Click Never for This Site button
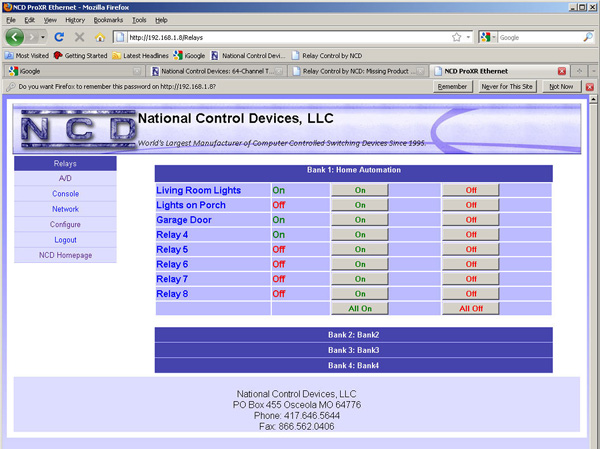Screen dimensions: 600x449 click(507, 87)
